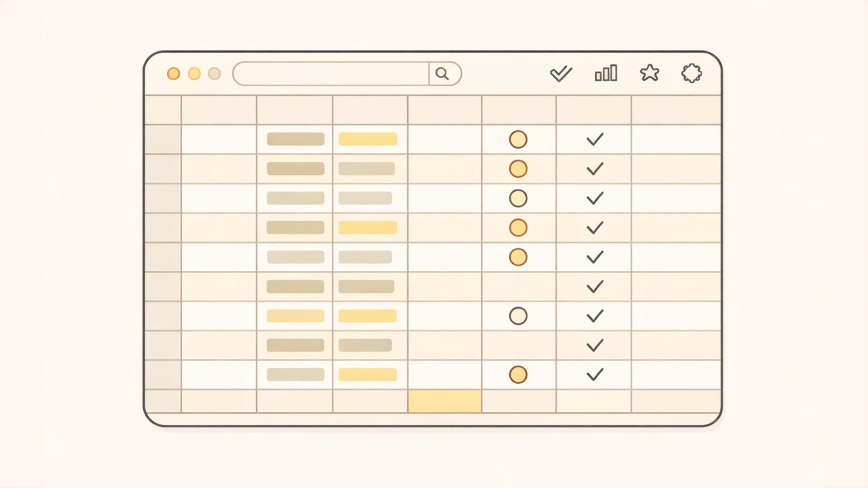This screenshot has width=868, height=488.
Task: Toggle the circle in the last data row
Action: 518,374
